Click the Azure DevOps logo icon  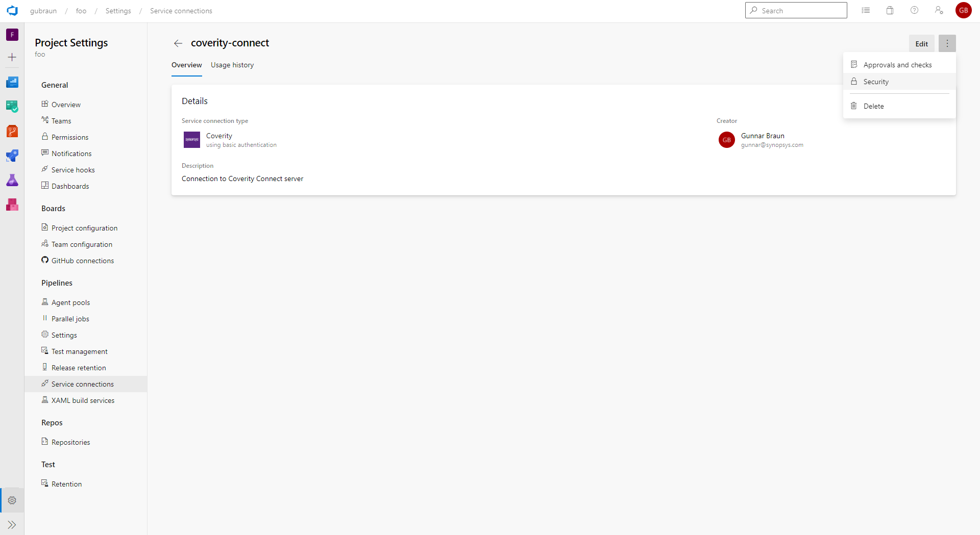pyautogui.click(x=12, y=11)
